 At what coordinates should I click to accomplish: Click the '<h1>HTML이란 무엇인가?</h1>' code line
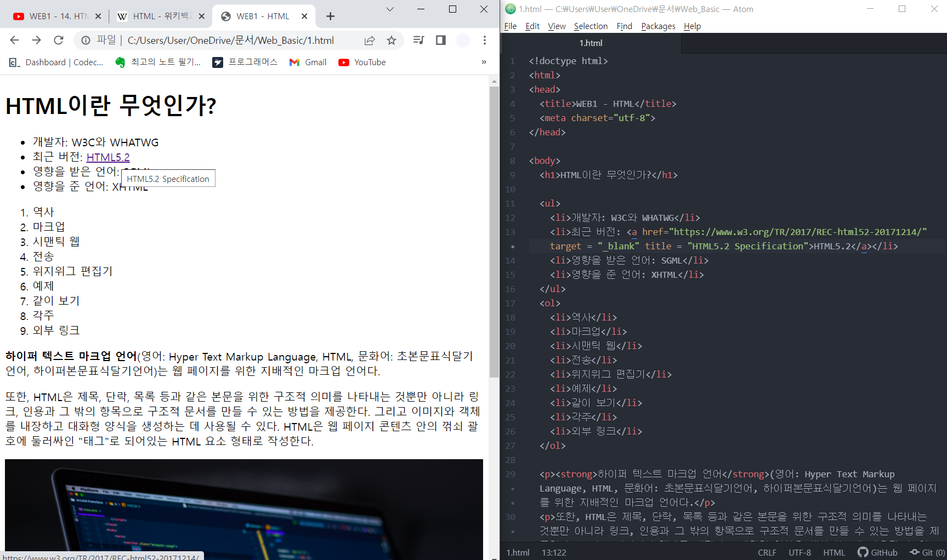point(609,175)
